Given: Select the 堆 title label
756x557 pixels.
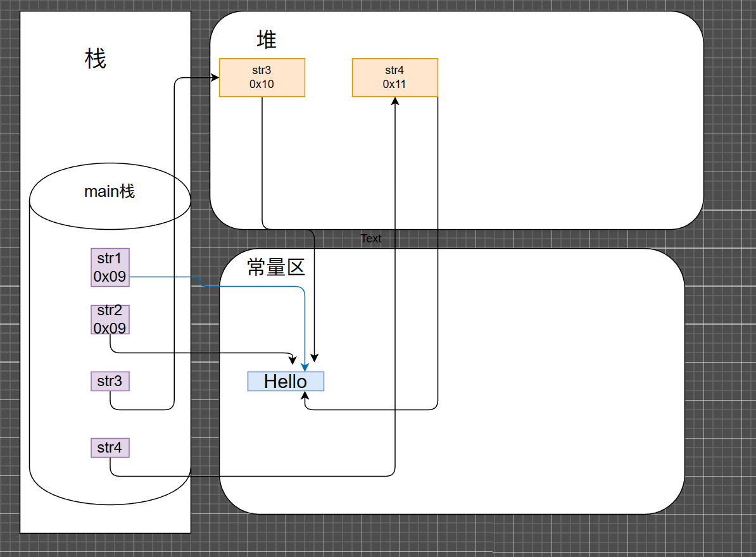Looking at the screenshot, I should point(267,40).
